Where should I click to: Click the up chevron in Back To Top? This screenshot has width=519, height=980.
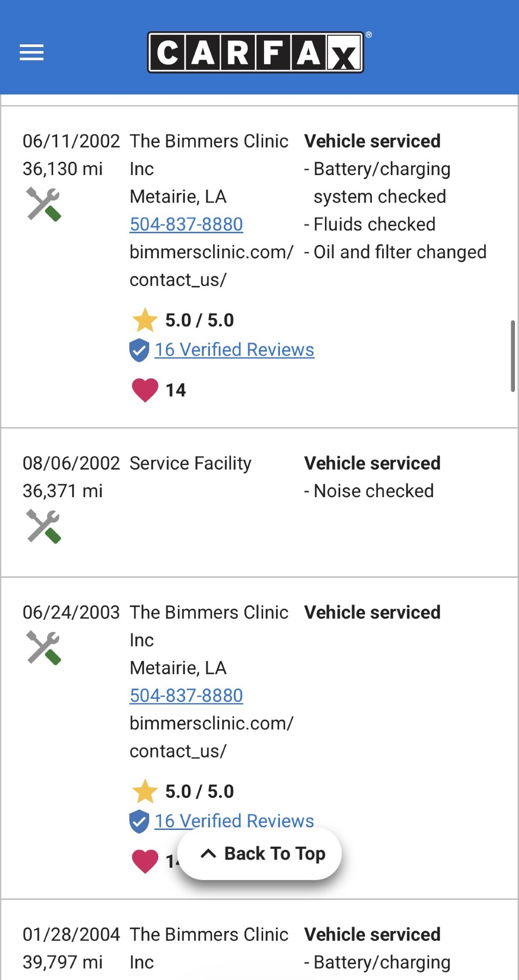[208, 853]
